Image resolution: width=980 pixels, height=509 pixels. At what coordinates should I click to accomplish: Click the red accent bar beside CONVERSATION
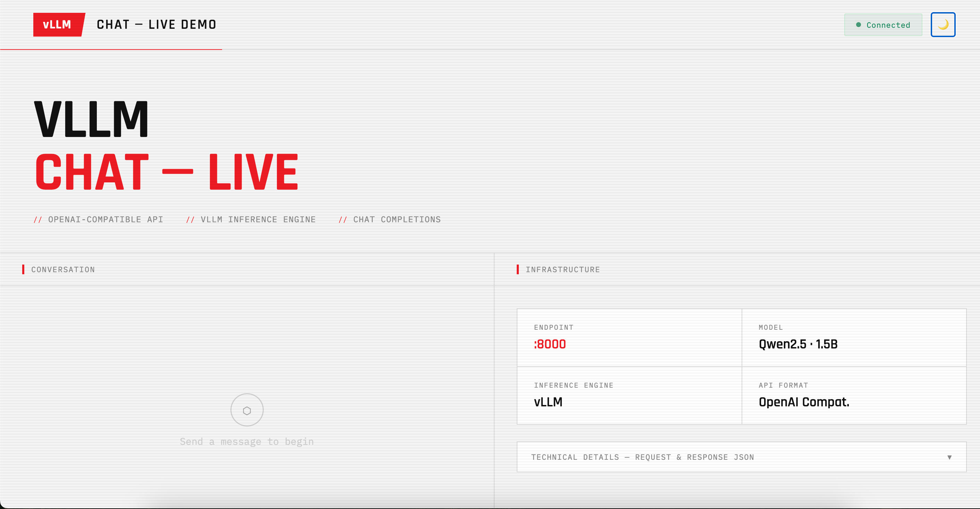pyautogui.click(x=24, y=269)
